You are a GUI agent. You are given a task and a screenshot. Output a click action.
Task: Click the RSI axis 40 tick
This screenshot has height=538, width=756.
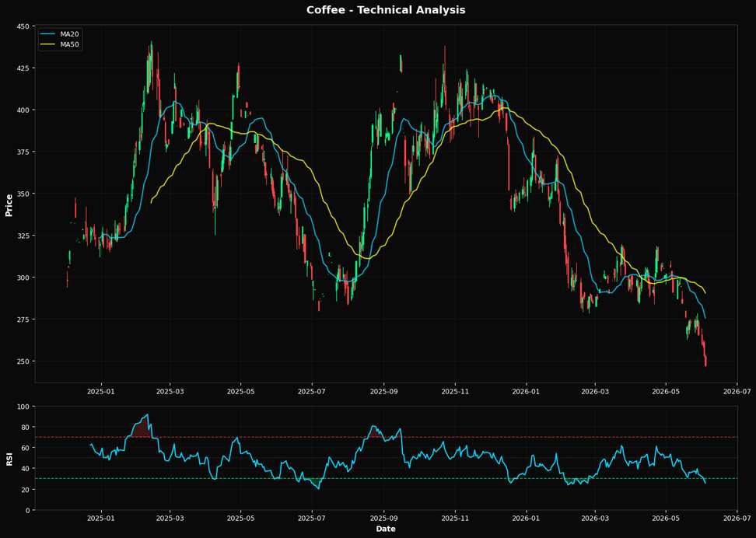[x=26, y=469]
